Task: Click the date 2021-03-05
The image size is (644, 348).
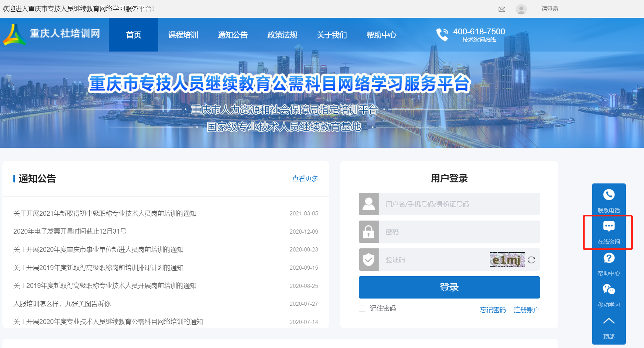Action: pos(304,213)
